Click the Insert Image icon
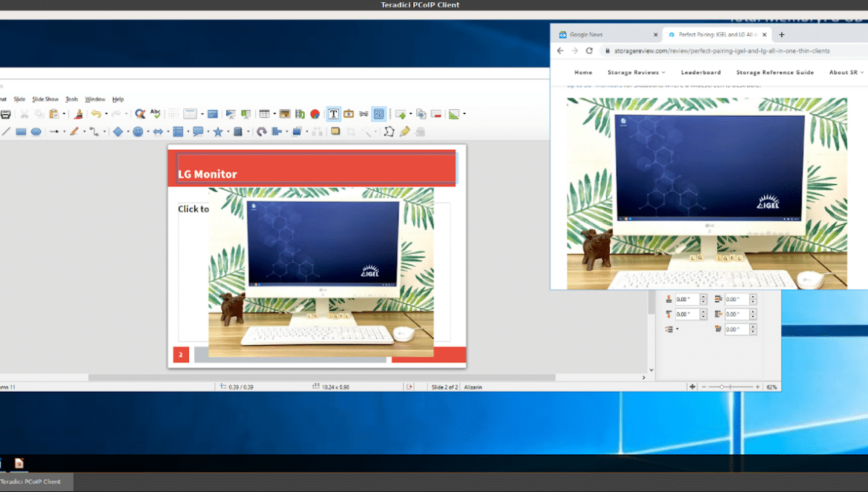This screenshot has width=868, height=492. [x=285, y=114]
